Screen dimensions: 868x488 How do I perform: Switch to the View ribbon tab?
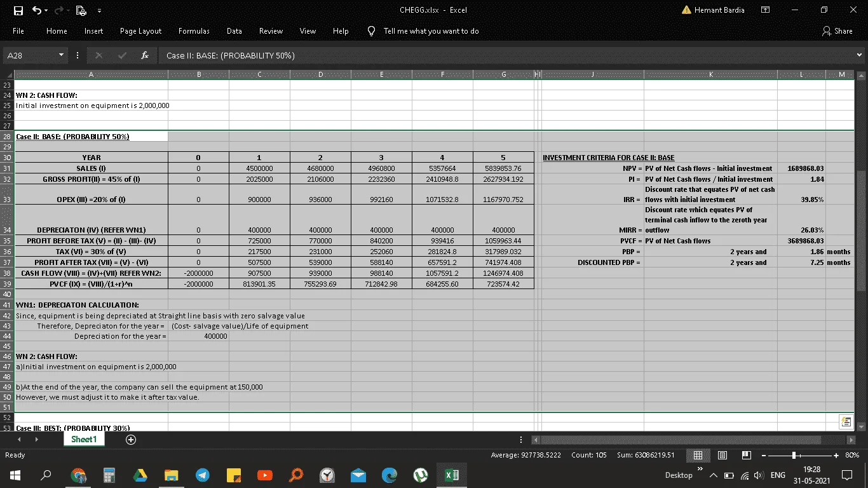pos(308,30)
